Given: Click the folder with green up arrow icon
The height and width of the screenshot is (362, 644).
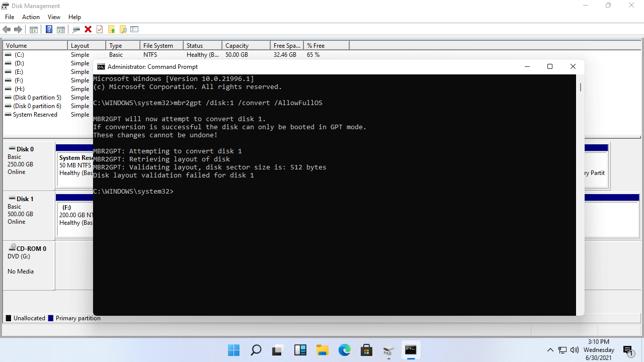Looking at the screenshot, I should (x=111, y=30).
